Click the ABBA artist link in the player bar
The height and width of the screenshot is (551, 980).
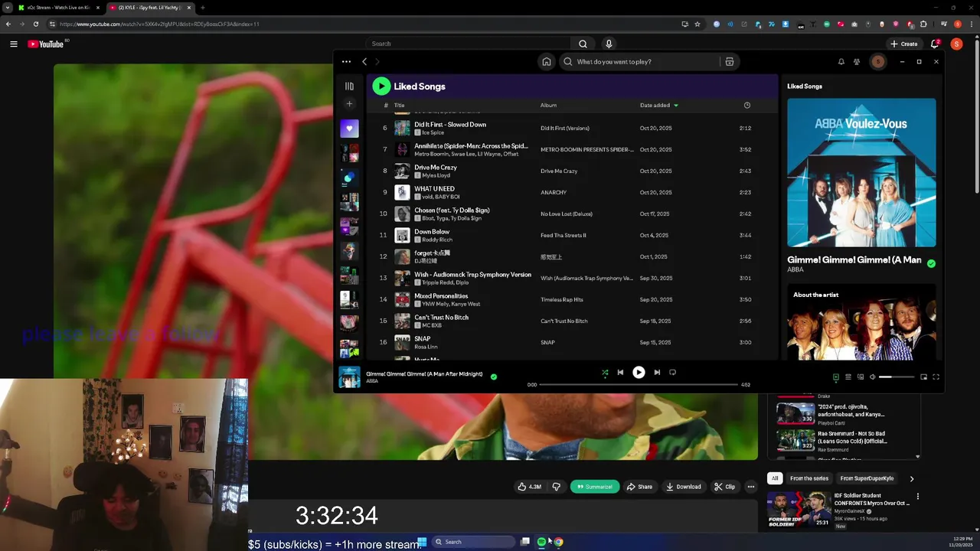point(372,381)
